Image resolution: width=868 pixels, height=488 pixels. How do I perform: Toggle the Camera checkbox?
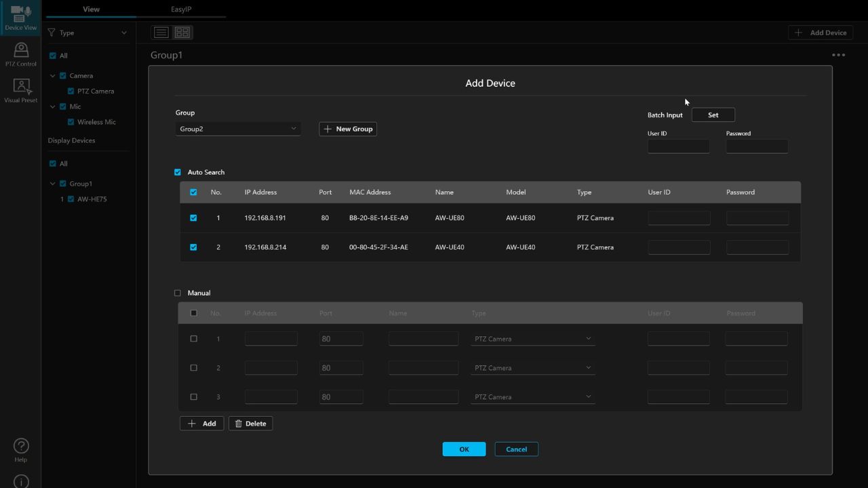[63, 76]
